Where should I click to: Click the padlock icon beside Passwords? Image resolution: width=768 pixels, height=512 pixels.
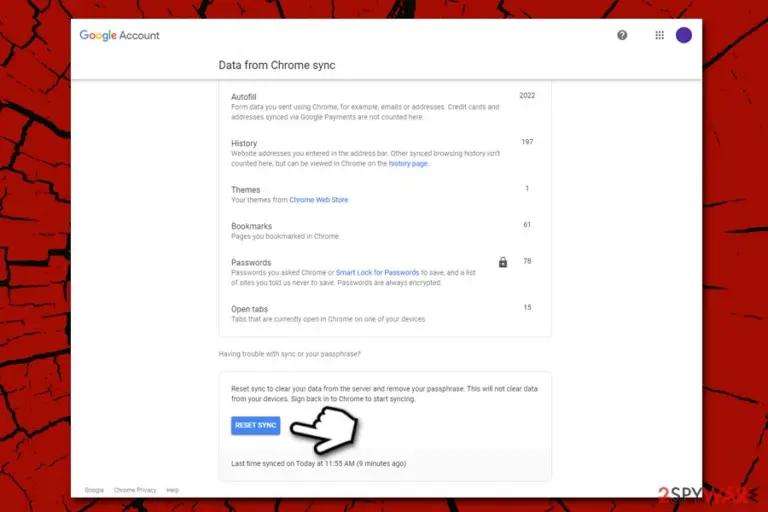tap(503, 262)
